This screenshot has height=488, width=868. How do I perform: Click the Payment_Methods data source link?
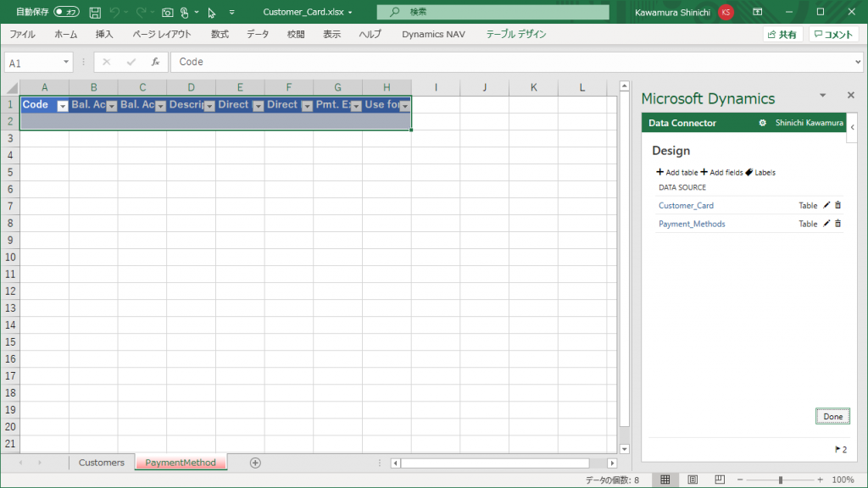click(692, 224)
